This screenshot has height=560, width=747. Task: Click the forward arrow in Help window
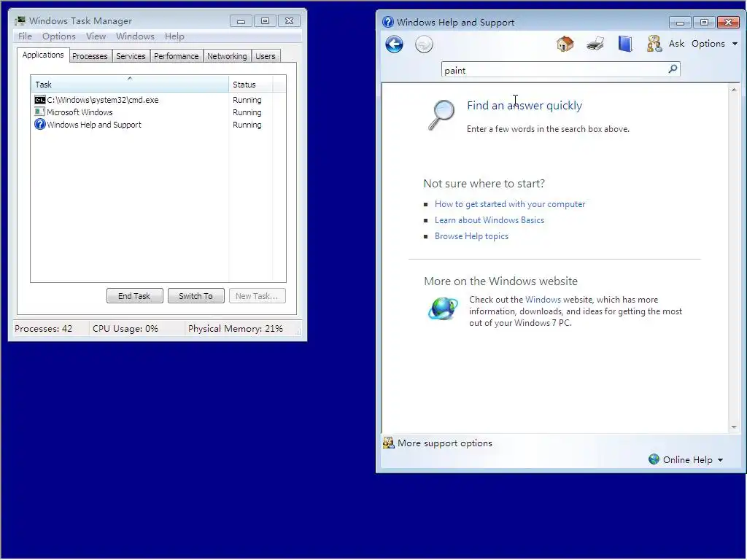pos(424,44)
